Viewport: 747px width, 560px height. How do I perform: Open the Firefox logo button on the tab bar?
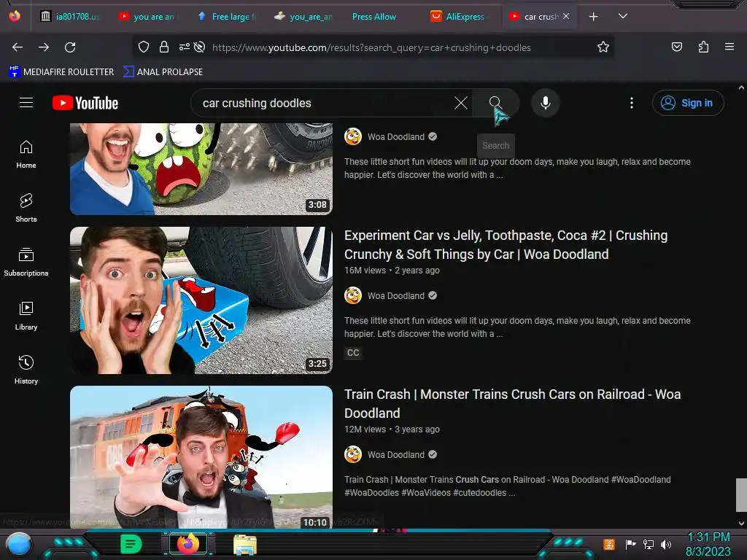15,16
